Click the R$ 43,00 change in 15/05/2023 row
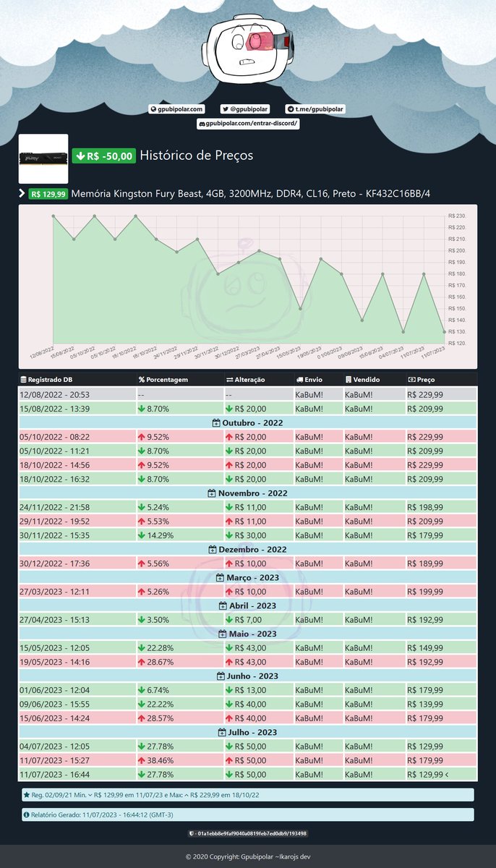This screenshot has height=868, width=496. (258, 647)
